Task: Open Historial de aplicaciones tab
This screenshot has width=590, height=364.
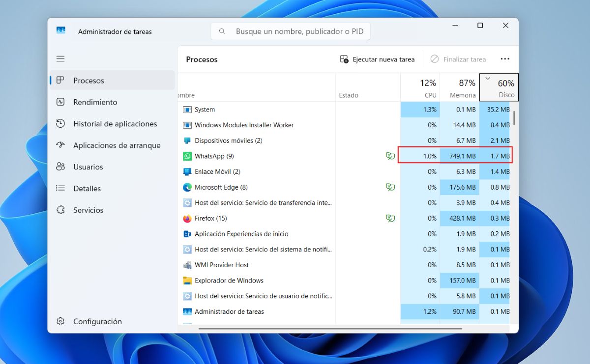Action: (113, 124)
